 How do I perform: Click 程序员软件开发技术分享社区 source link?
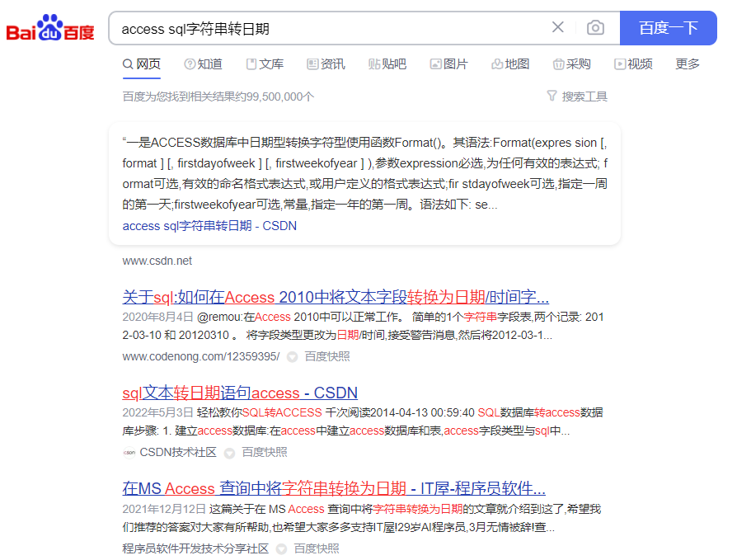coord(195,548)
